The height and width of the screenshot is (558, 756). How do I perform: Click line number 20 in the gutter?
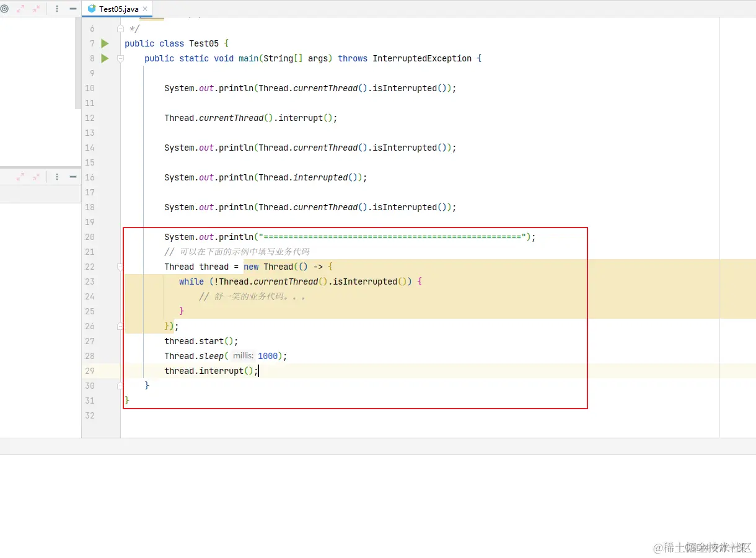[x=90, y=237]
